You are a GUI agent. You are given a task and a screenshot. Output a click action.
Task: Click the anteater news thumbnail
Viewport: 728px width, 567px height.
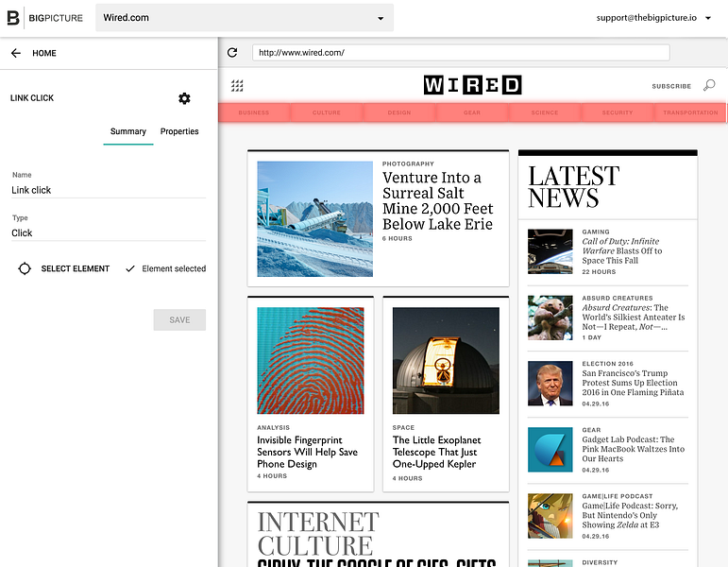550,318
